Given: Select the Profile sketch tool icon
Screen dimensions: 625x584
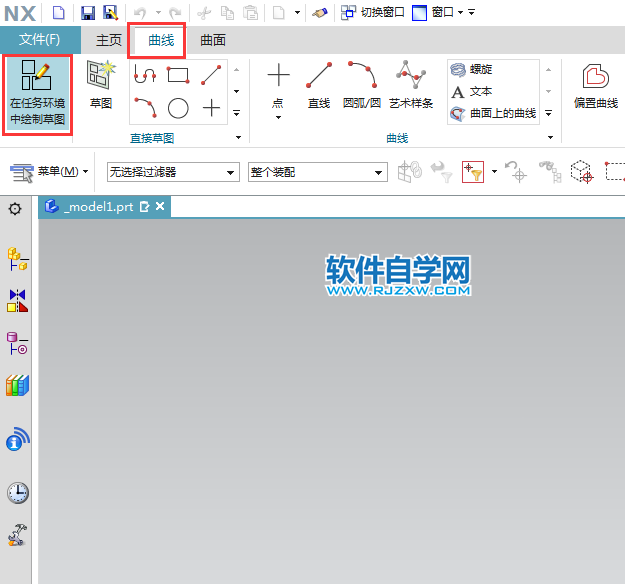Looking at the screenshot, I should (145, 75).
